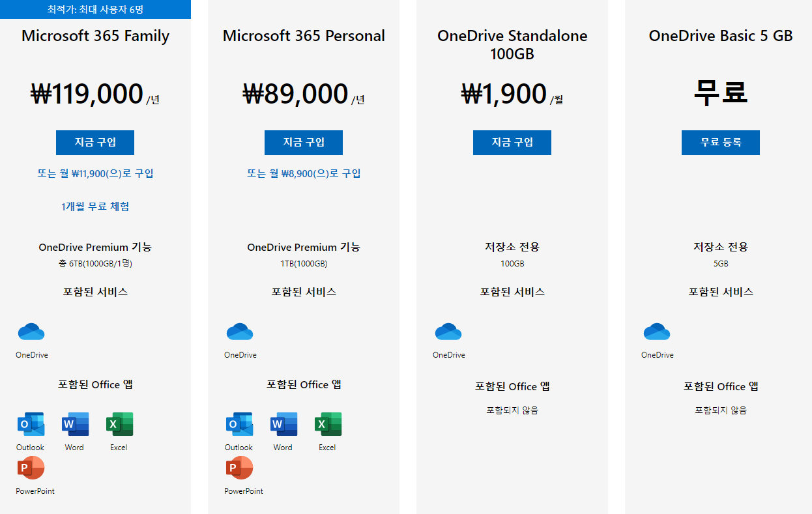Click the 무료 등록 button
The height and width of the screenshot is (514, 812).
click(721, 143)
